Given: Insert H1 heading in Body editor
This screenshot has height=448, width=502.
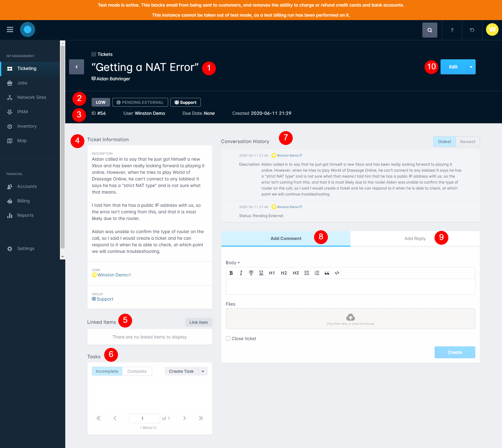Looking at the screenshot, I should pyautogui.click(x=272, y=273).
